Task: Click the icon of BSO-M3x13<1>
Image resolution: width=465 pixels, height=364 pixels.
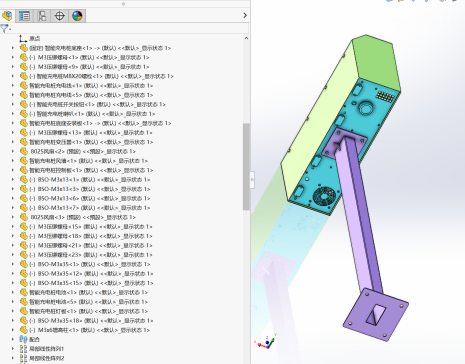Action: pyautogui.click(x=23, y=179)
